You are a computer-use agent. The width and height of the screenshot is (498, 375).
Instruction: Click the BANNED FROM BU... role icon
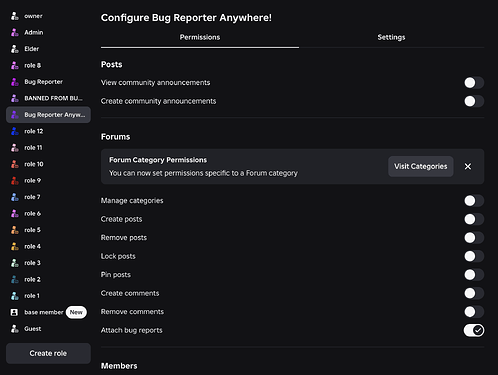[15, 98]
